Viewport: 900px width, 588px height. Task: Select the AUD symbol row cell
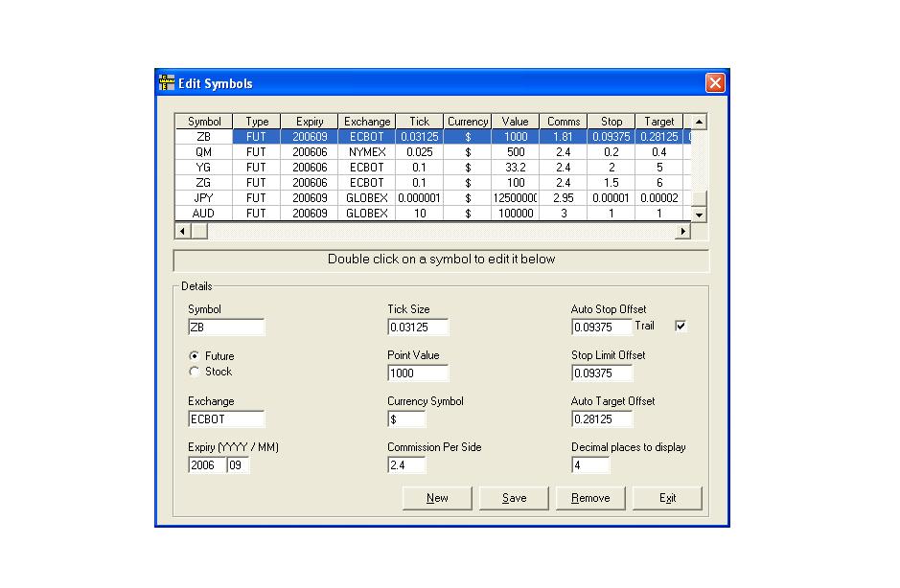204,213
